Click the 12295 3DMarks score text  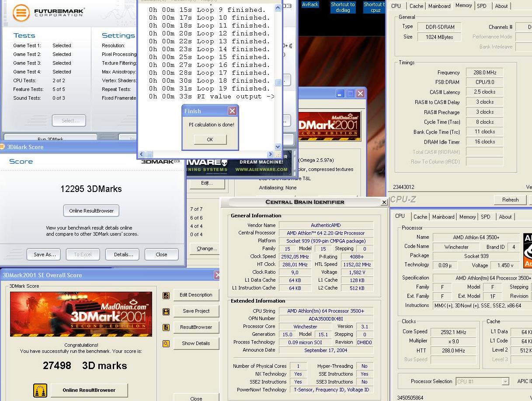coord(91,189)
